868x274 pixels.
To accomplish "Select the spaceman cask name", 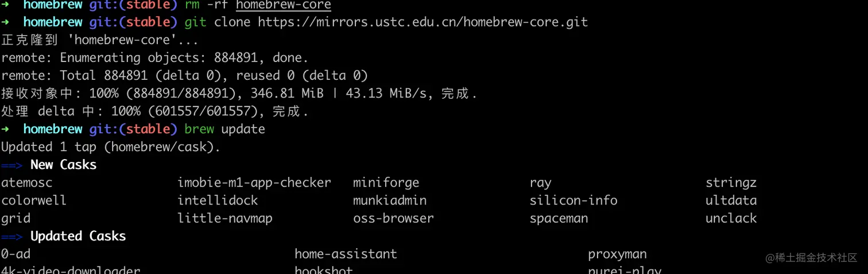I will click(559, 218).
